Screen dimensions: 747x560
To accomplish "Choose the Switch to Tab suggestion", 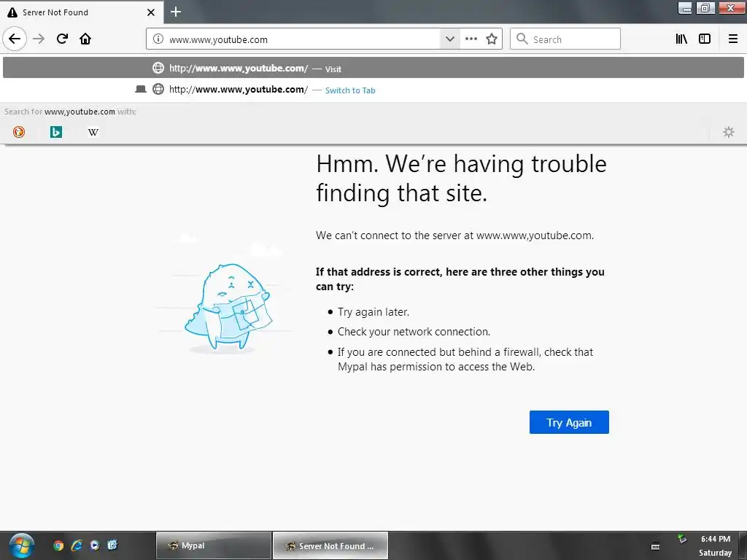I will click(373, 90).
